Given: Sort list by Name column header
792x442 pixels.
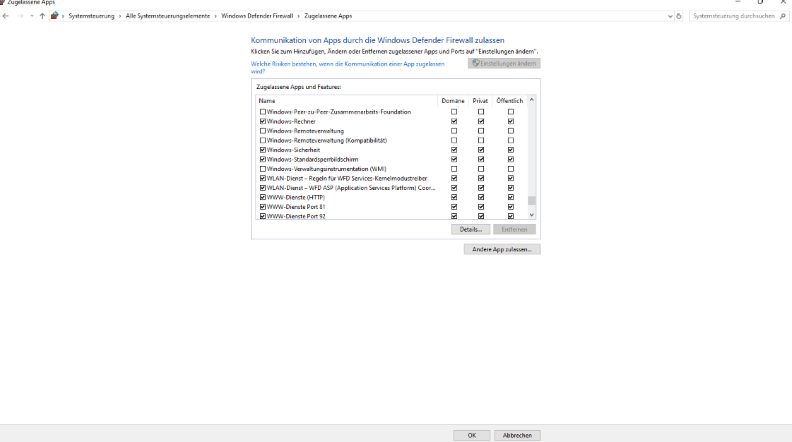Looking at the screenshot, I should (x=346, y=101).
